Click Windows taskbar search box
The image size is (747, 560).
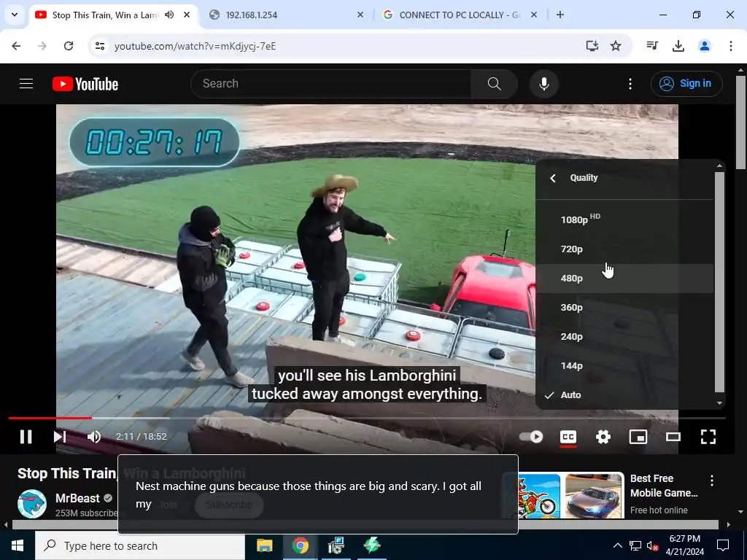pos(141,545)
